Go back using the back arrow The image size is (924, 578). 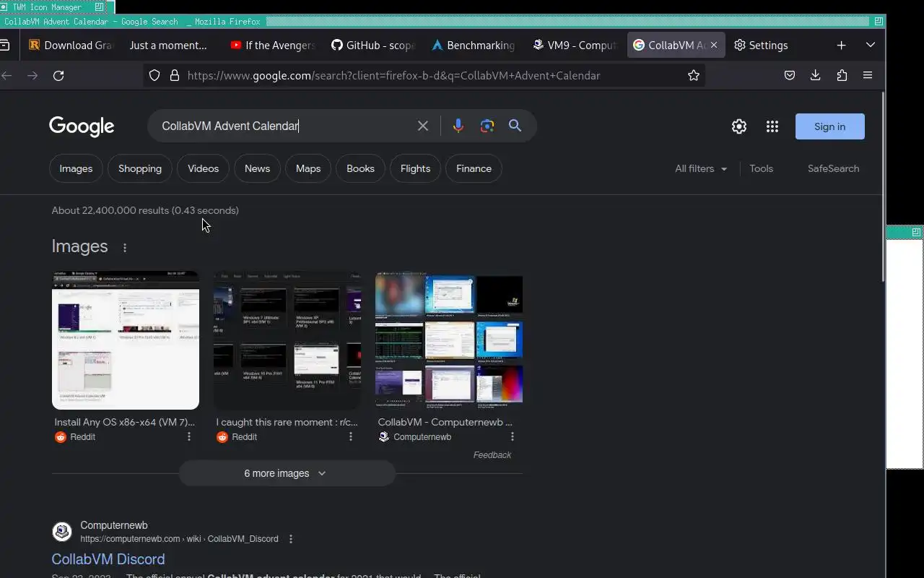(x=6, y=75)
